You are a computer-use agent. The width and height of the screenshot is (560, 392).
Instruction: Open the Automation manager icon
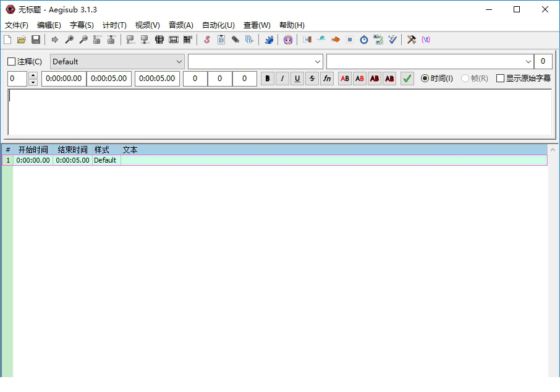(x=269, y=40)
